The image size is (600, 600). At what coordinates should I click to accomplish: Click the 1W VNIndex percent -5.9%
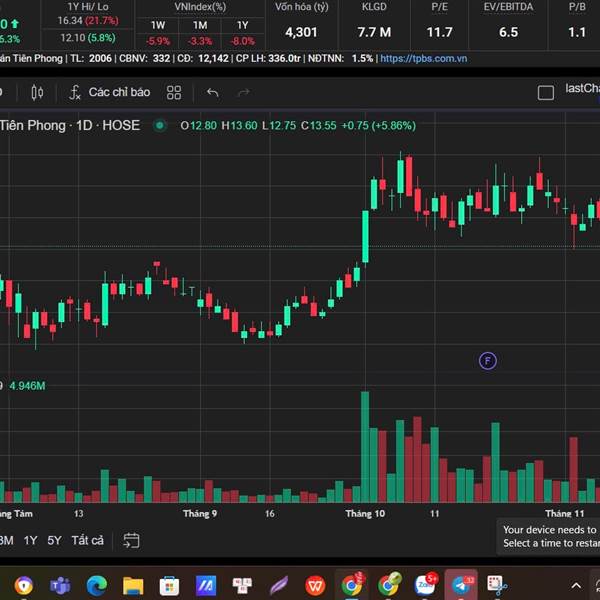pos(158,41)
